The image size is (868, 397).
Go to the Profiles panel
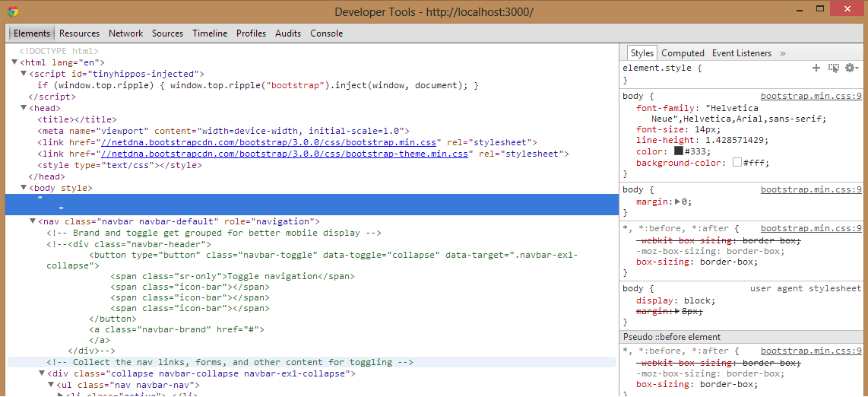(251, 33)
